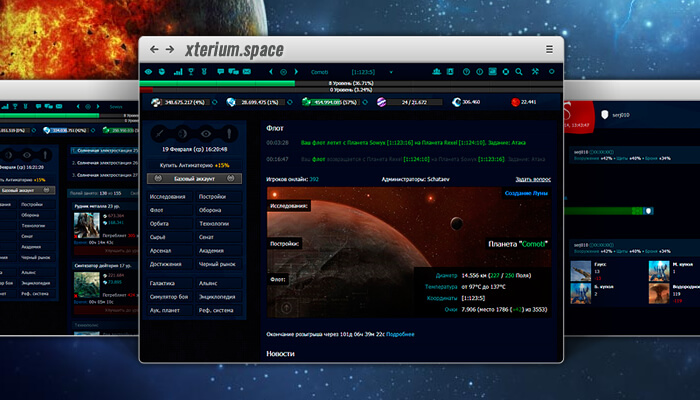Click the Задать вопрос link
Image resolution: width=700 pixels, height=400 pixels.
click(533, 179)
